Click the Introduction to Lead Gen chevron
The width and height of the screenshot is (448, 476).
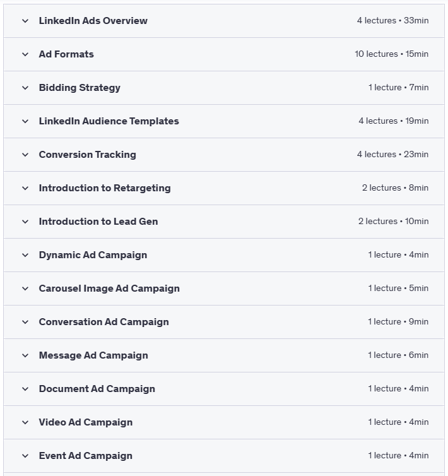[25, 222]
